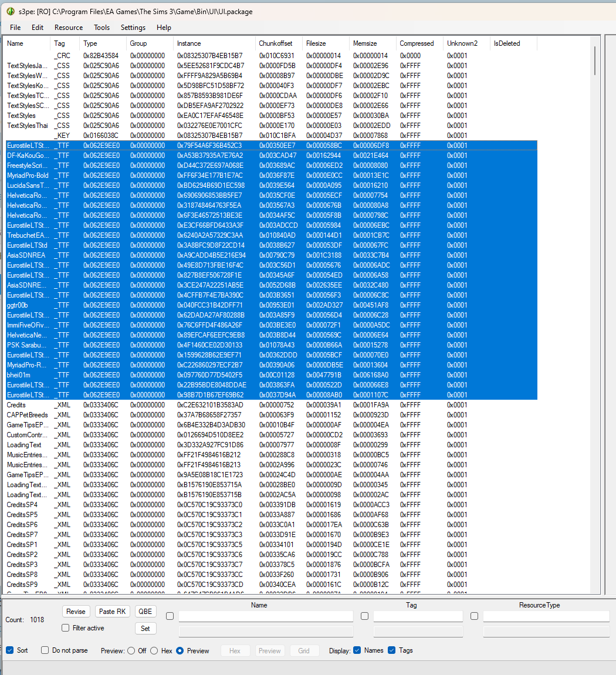The width and height of the screenshot is (616, 675).
Task: Select the Credits XML resource row
Action: (x=16, y=405)
